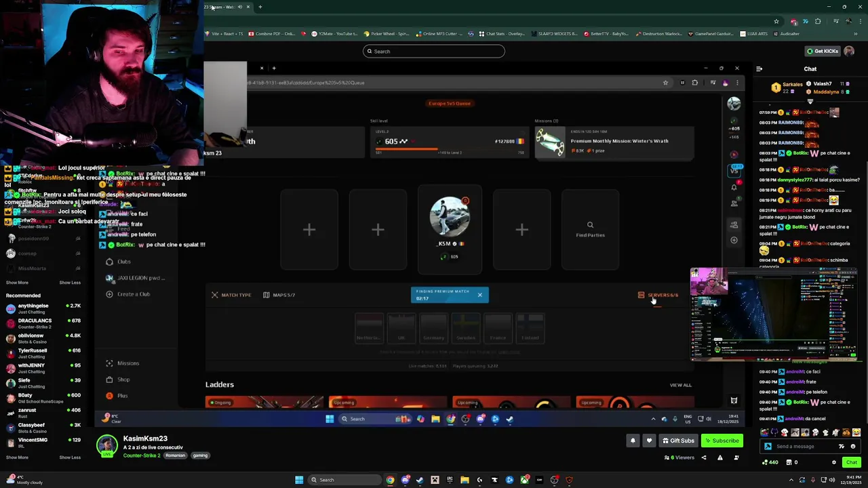Report stream using warning triangle icon
Screen dimensions: 868x488
point(719,457)
